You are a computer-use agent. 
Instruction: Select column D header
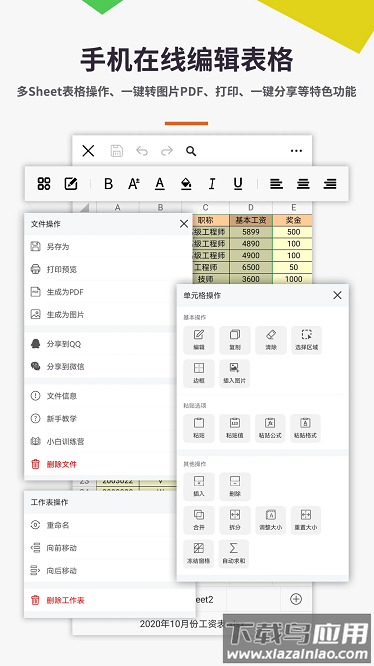pos(251,207)
